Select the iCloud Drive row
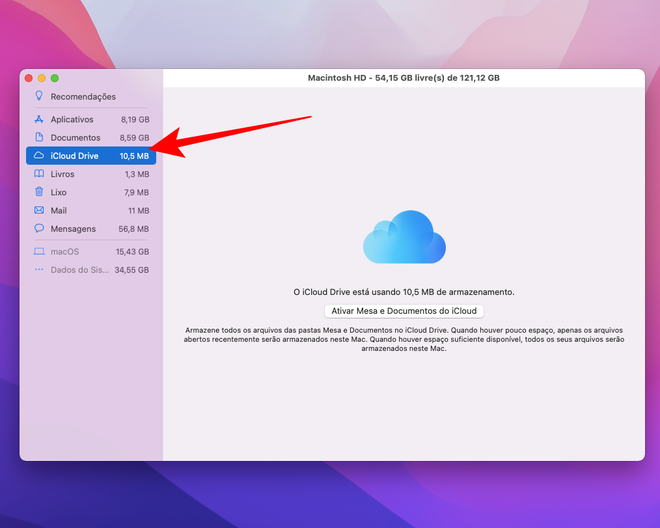 point(91,155)
